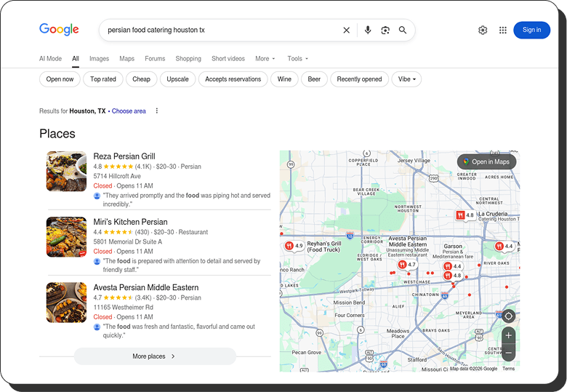Start voice search with the microphone icon

(367, 30)
